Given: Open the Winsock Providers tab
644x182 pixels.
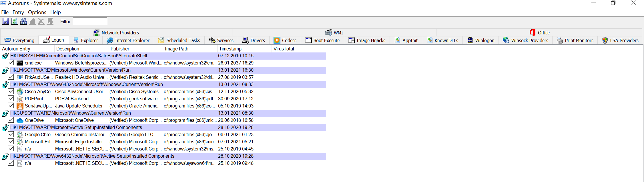Looking at the screenshot, I should pos(526,40).
